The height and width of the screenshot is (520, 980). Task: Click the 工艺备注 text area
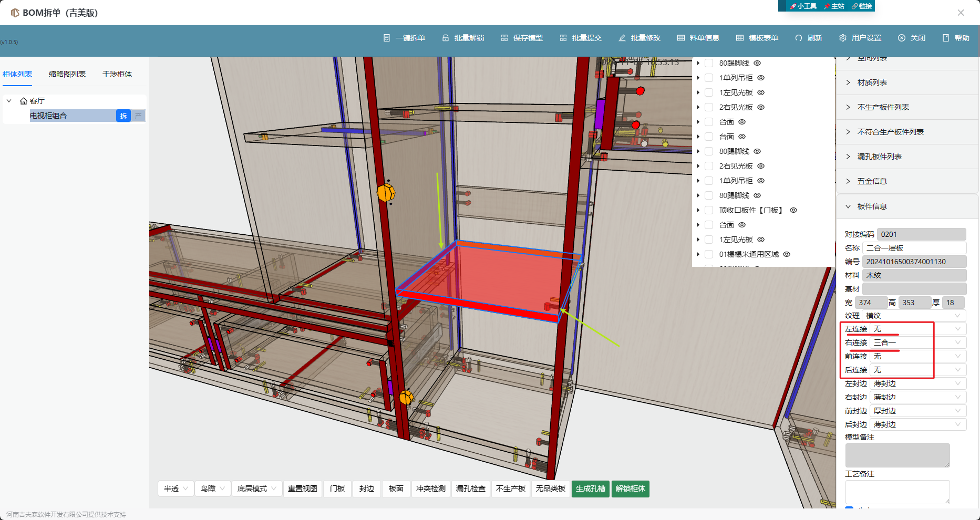click(x=897, y=492)
